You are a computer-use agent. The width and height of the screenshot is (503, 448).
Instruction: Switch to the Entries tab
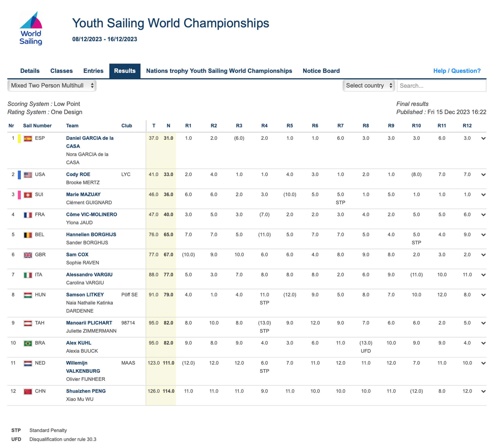(93, 71)
